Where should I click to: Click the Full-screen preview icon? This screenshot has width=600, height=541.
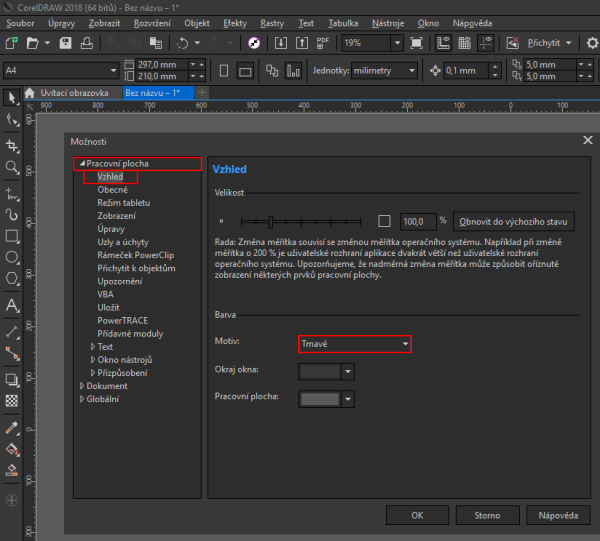[x=416, y=43]
